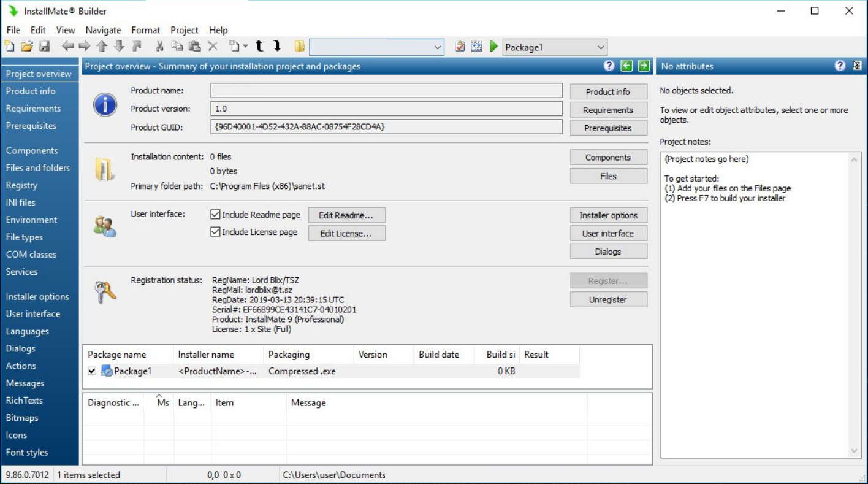Click the Edit Readme... button

(x=346, y=216)
